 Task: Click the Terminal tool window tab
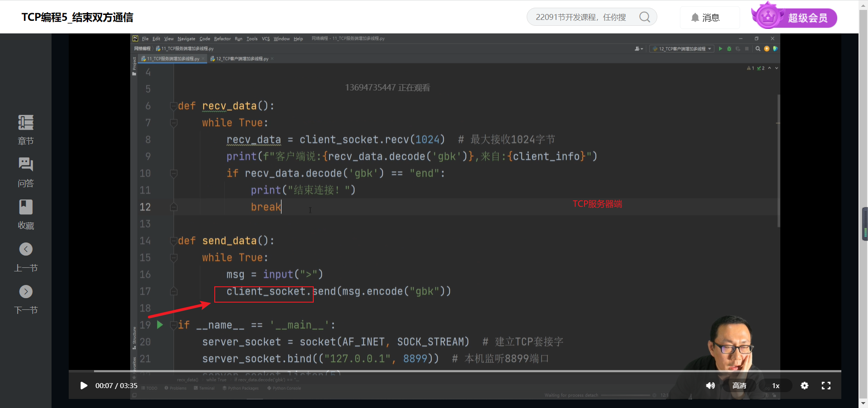(x=204, y=388)
